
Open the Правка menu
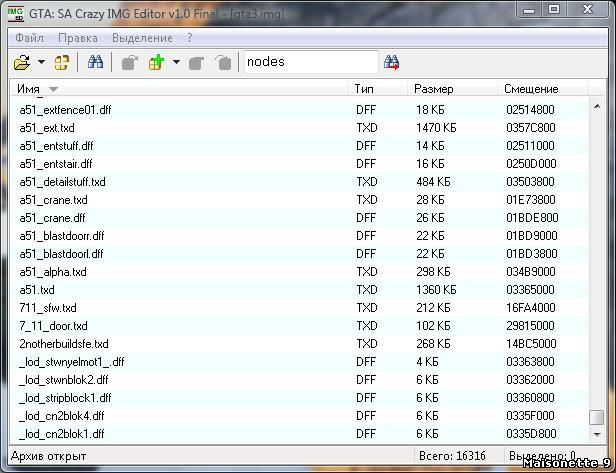pos(78,38)
